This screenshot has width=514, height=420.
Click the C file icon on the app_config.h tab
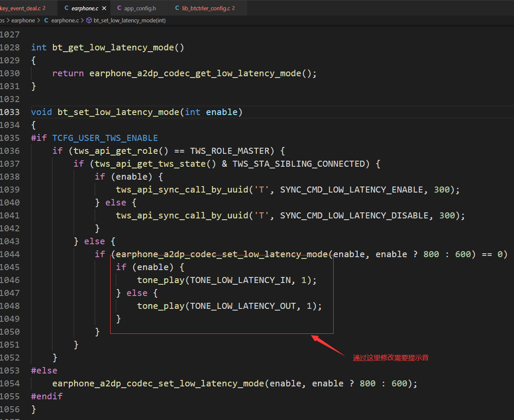coord(119,8)
